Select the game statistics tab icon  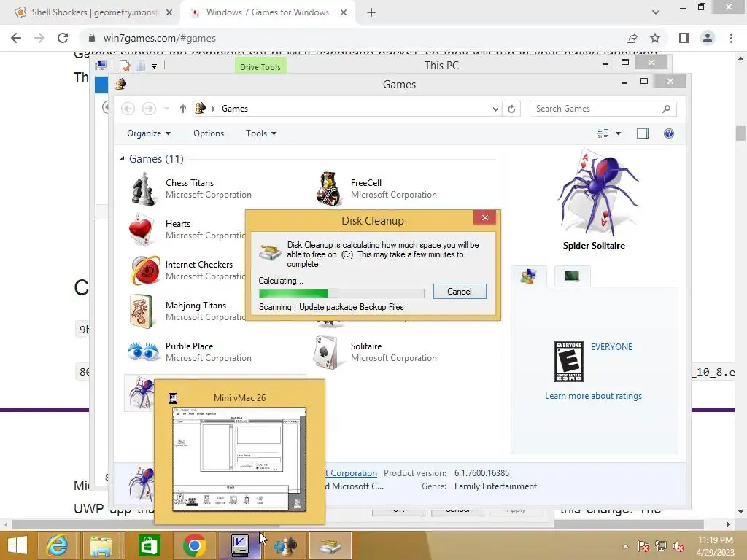click(x=528, y=276)
